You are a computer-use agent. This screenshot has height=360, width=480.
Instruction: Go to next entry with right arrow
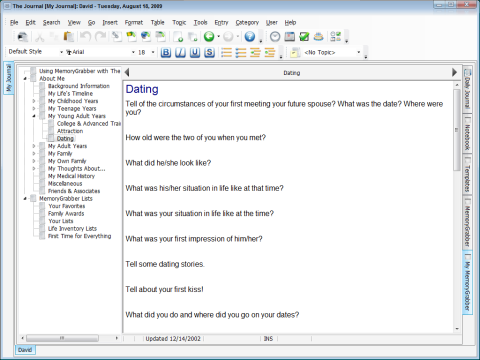pyautogui.click(x=454, y=72)
